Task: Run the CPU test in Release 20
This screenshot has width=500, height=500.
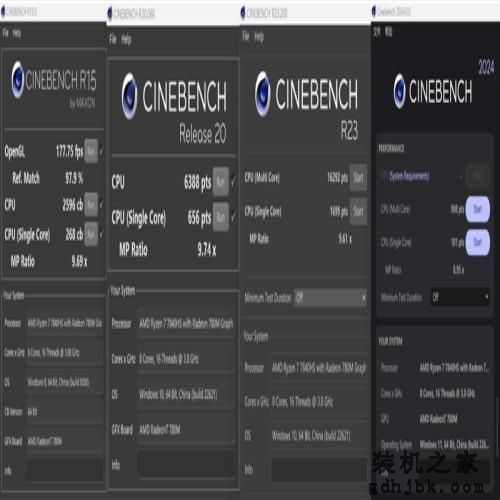Action: pos(221,182)
